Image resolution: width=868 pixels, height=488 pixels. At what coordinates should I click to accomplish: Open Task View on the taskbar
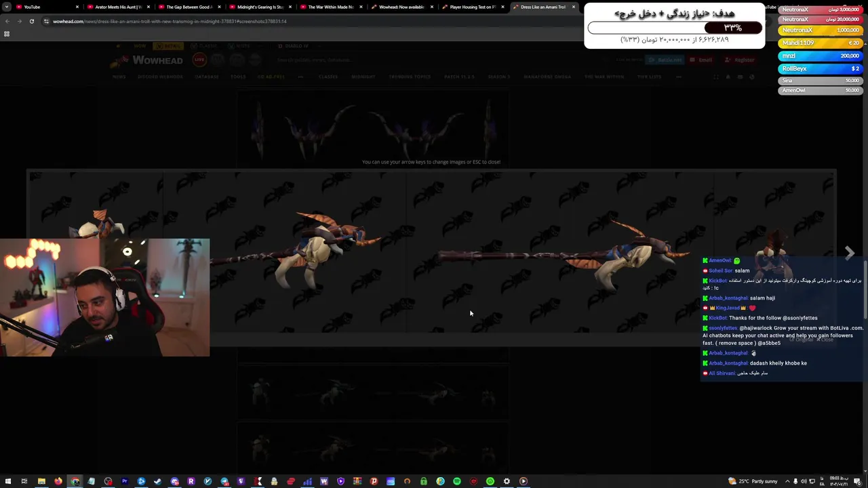(x=24, y=481)
